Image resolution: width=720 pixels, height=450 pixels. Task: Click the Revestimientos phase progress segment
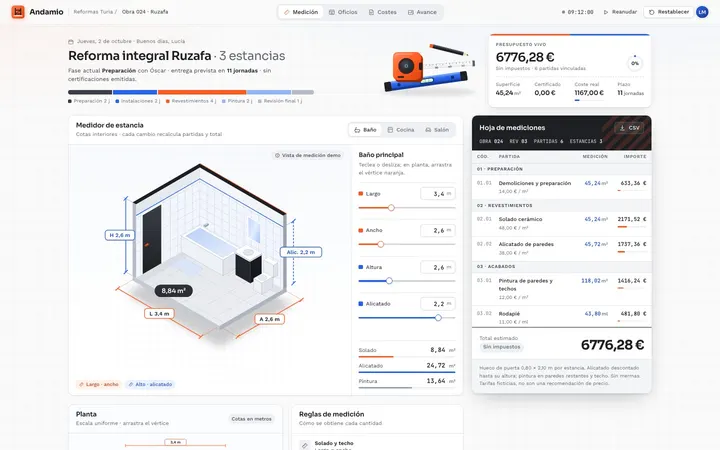202,92
